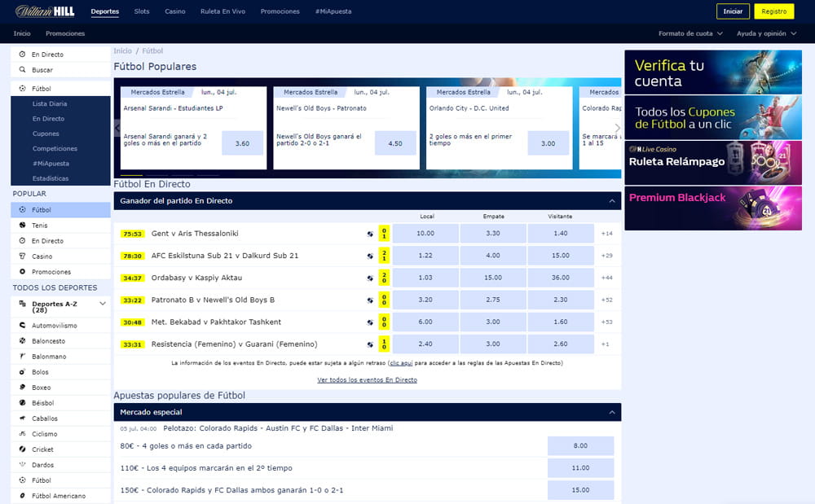The image size is (815, 504).
Task: Open Ver todos los eventos En Directo
Action: [x=367, y=380]
